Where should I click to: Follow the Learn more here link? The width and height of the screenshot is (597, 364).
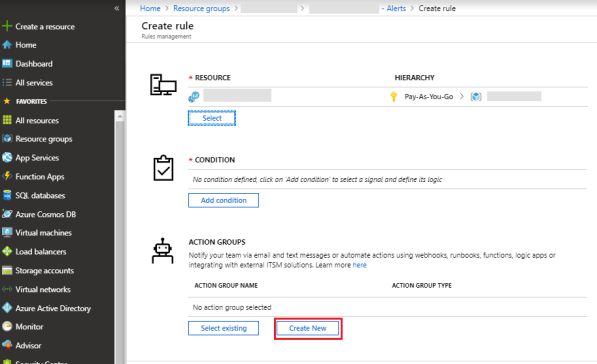359,265
